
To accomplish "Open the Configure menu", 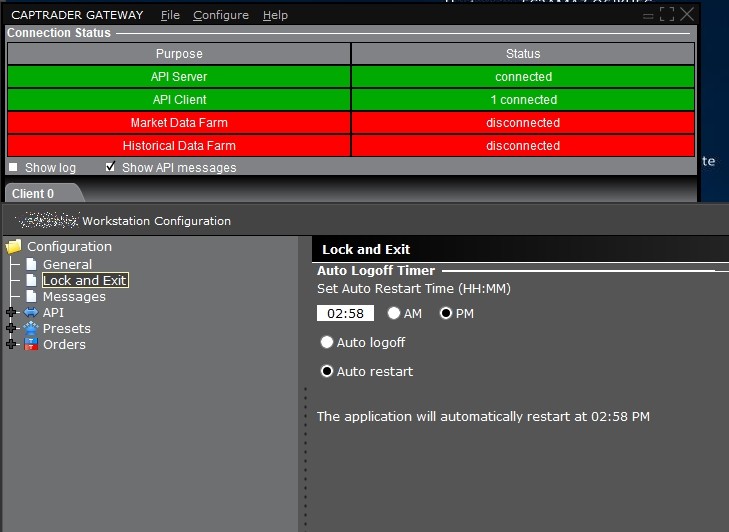I will coord(221,15).
